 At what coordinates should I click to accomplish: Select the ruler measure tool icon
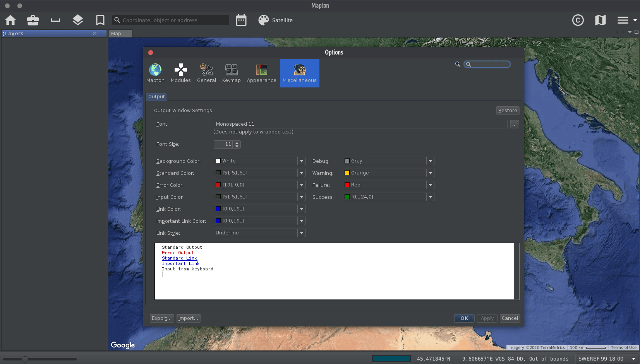(x=55, y=20)
